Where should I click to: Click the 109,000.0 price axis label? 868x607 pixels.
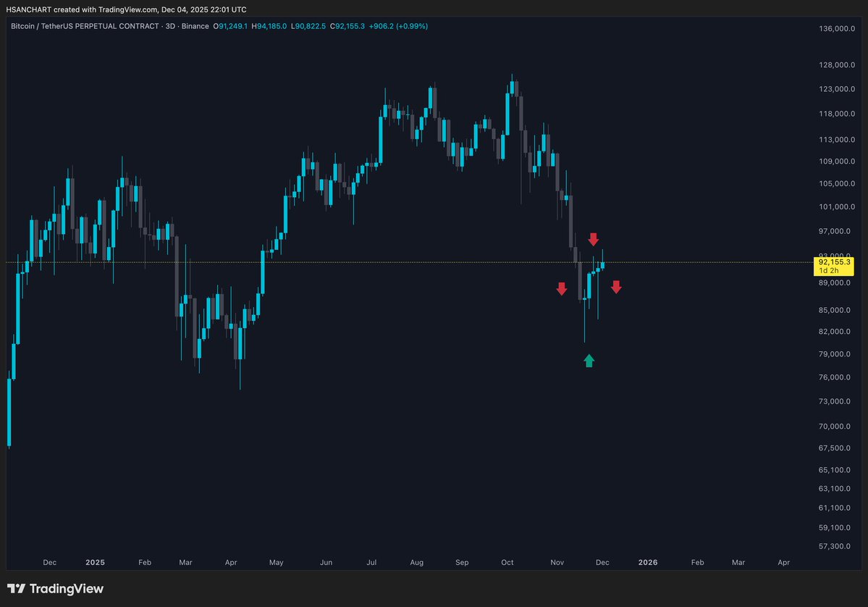[x=837, y=161]
